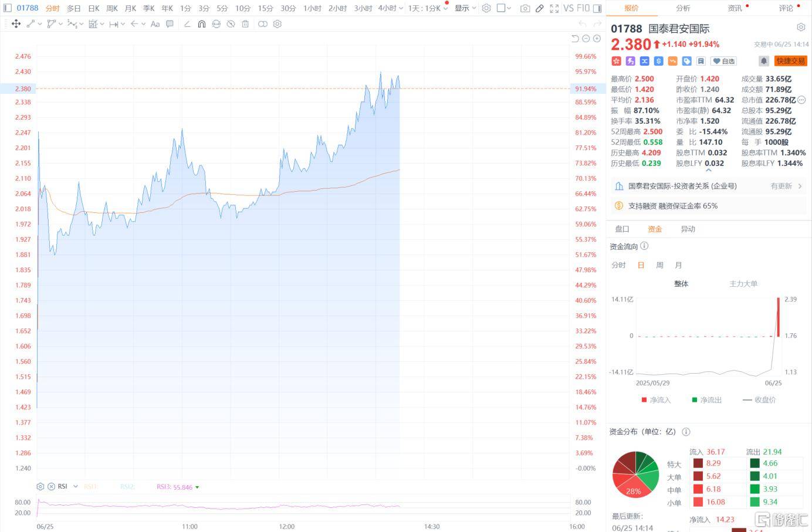Screen dimensions: 812x532
Task: Expand the RSI3 55.846 dropdown triangle
Action: click(x=197, y=487)
